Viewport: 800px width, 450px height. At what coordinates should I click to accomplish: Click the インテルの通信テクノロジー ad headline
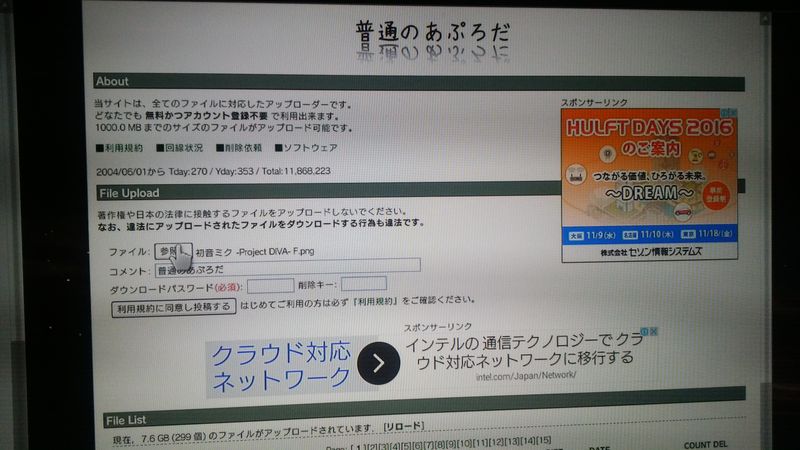point(524,352)
